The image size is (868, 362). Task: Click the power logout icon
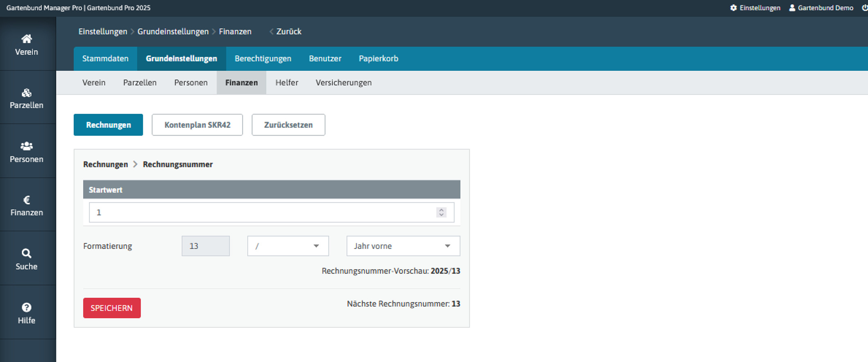(864, 8)
